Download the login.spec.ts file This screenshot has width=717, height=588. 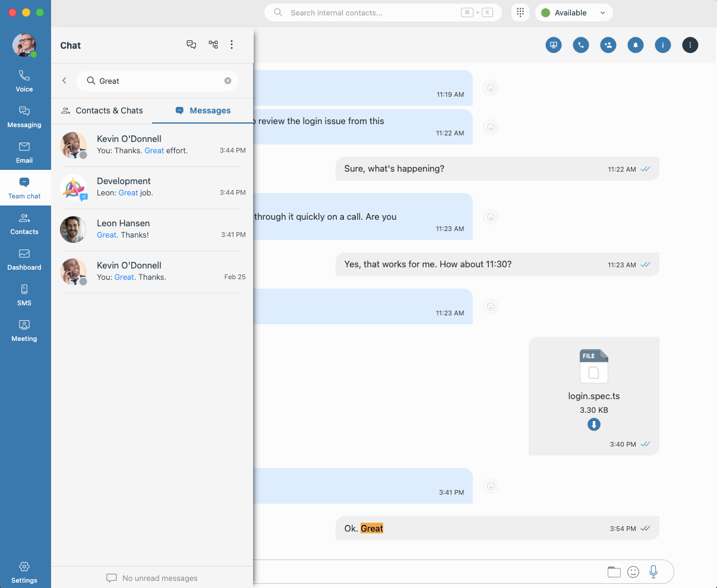[593, 424]
